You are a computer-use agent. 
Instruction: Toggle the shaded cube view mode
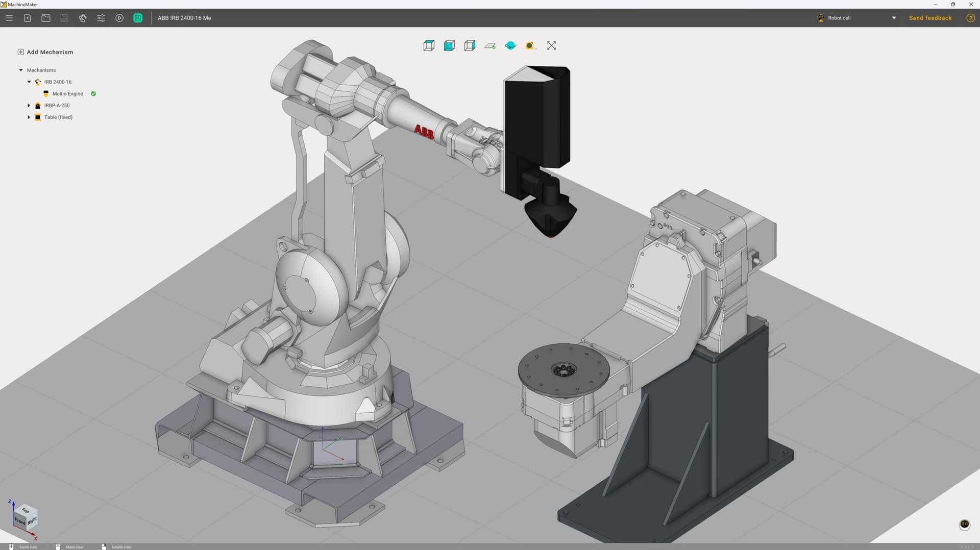449,45
